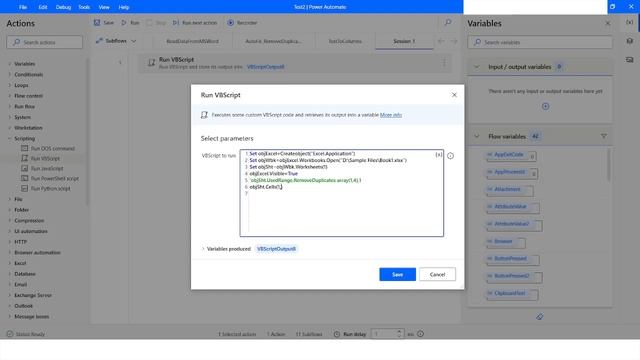640x360 pixels.
Task: Collapse the Flow variables section
Action: point(477,136)
